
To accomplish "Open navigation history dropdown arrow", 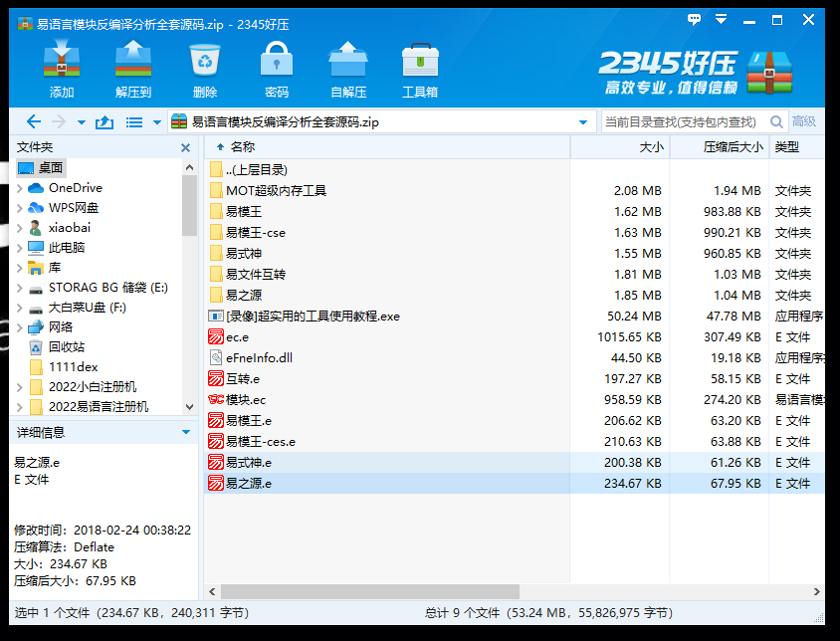I will pos(81,122).
